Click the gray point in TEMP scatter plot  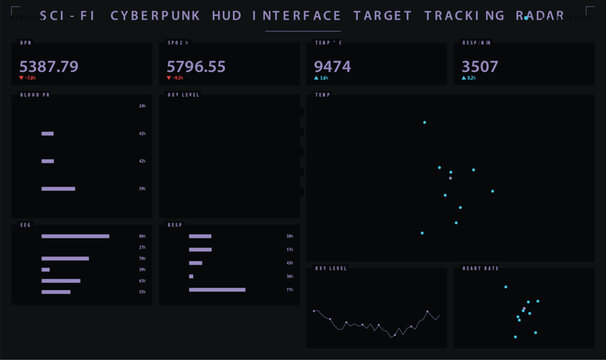point(450,178)
